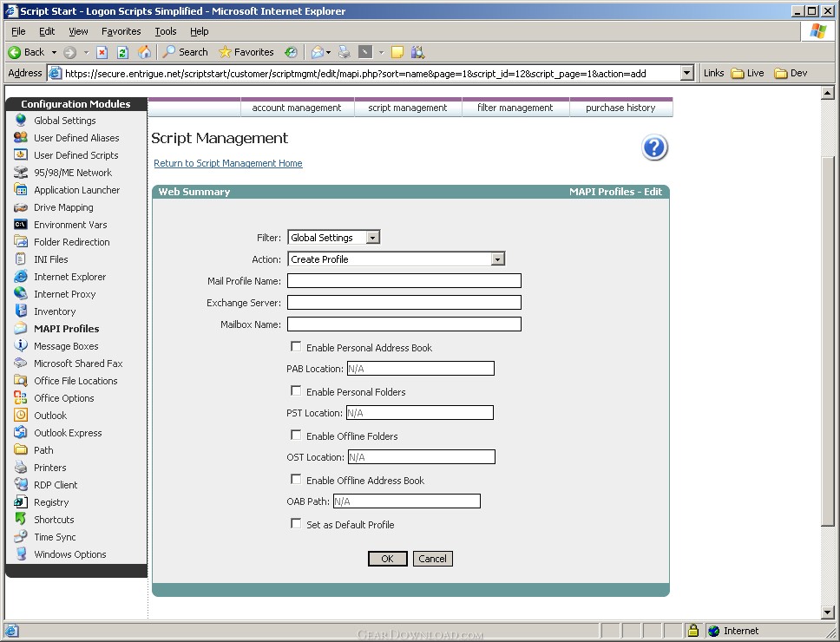Open the Back button history dropdown arrow
This screenshot has width=840, height=642.
(x=54, y=52)
